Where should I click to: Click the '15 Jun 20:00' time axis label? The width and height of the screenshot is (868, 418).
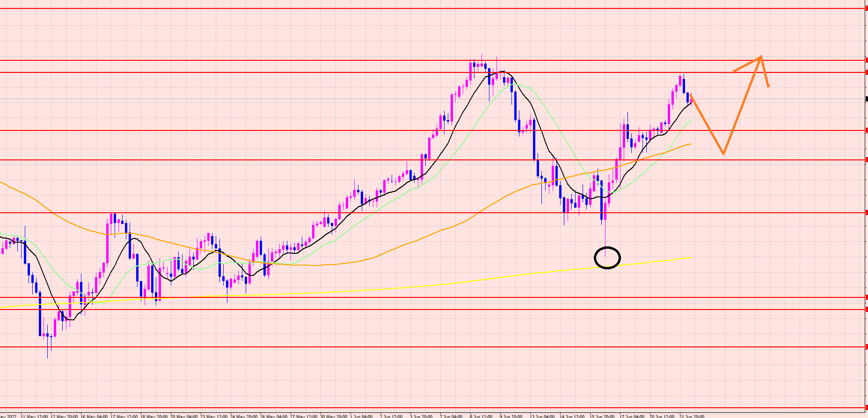click(x=601, y=416)
